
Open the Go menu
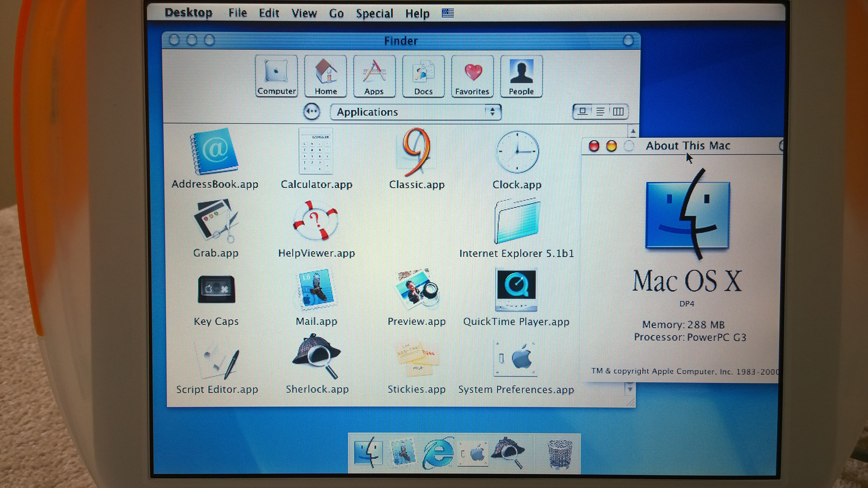pyautogui.click(x=336, y=13)
